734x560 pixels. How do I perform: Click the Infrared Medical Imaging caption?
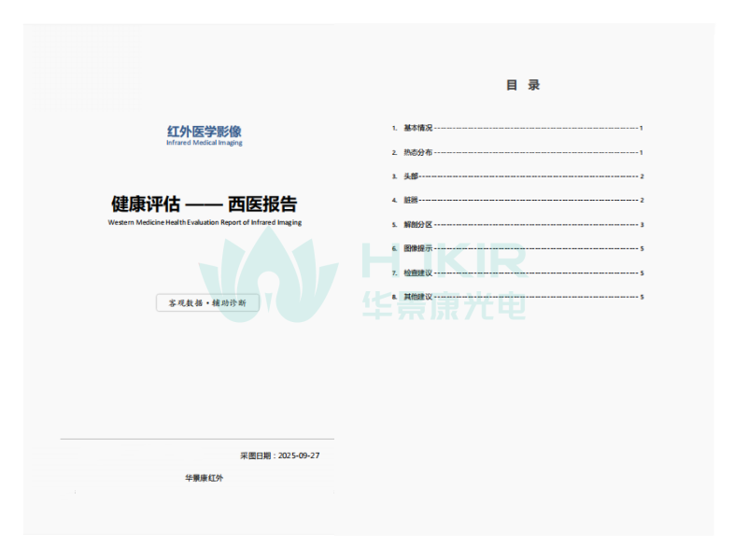[204, 143]
